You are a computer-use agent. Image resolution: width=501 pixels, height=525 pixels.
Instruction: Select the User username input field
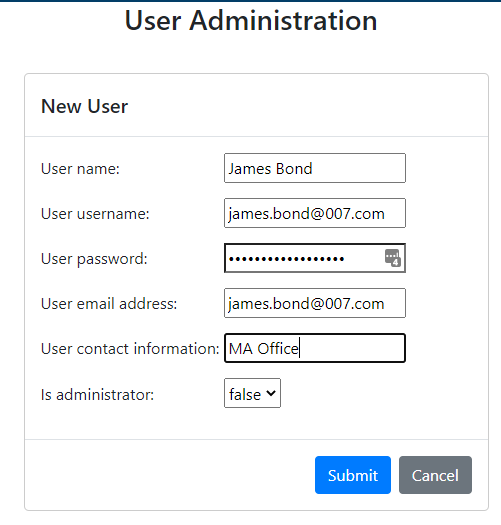pos(315,213)
